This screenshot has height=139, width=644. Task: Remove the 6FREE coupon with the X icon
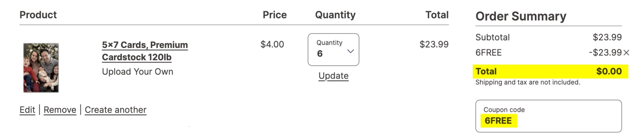(626, 53)
